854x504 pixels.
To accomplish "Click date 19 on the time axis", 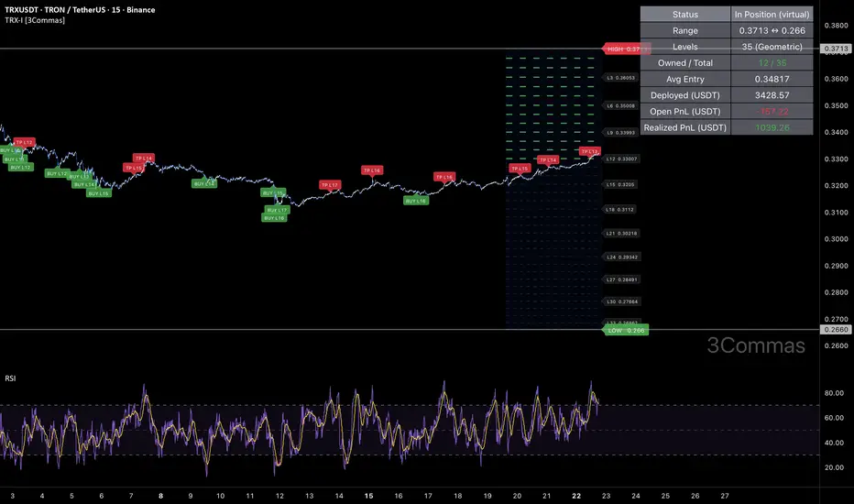I will 487,496.
